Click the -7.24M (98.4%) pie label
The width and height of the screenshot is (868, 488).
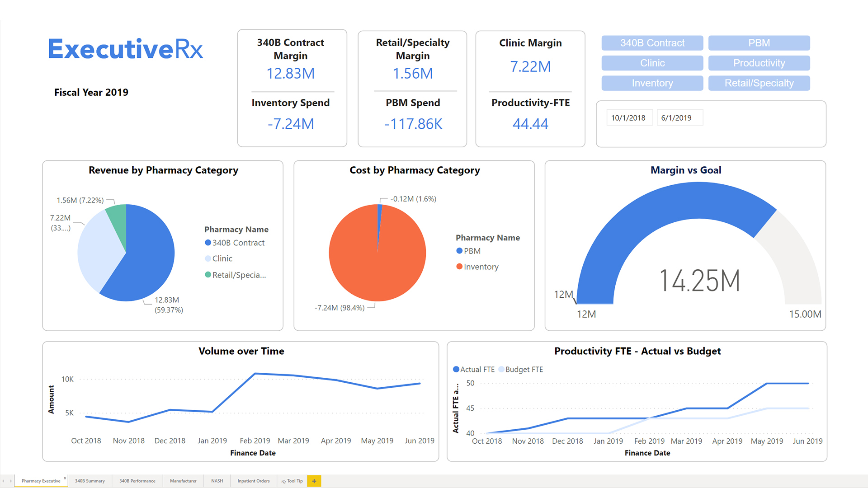coord(340,308)
